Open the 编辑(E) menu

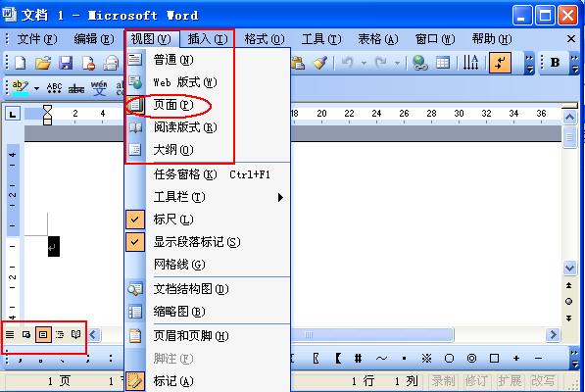tap(94, 39)
